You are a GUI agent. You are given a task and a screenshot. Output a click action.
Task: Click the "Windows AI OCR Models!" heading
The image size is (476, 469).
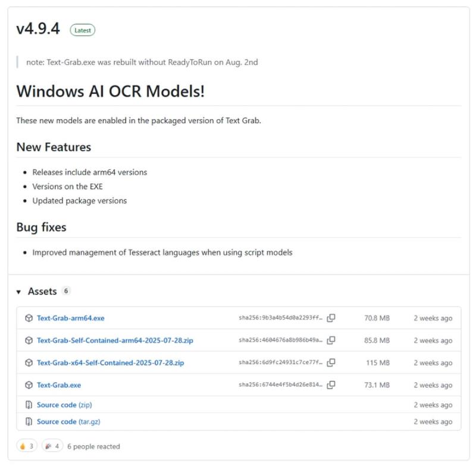coord(111,91)
